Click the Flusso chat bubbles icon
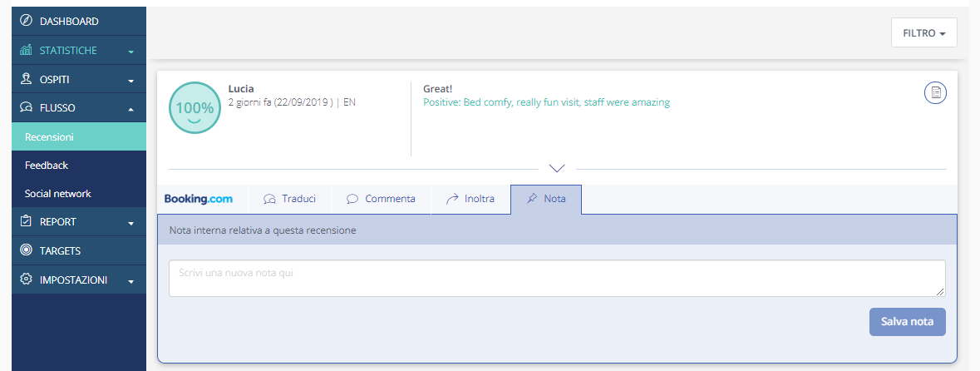 pos(26,107)
